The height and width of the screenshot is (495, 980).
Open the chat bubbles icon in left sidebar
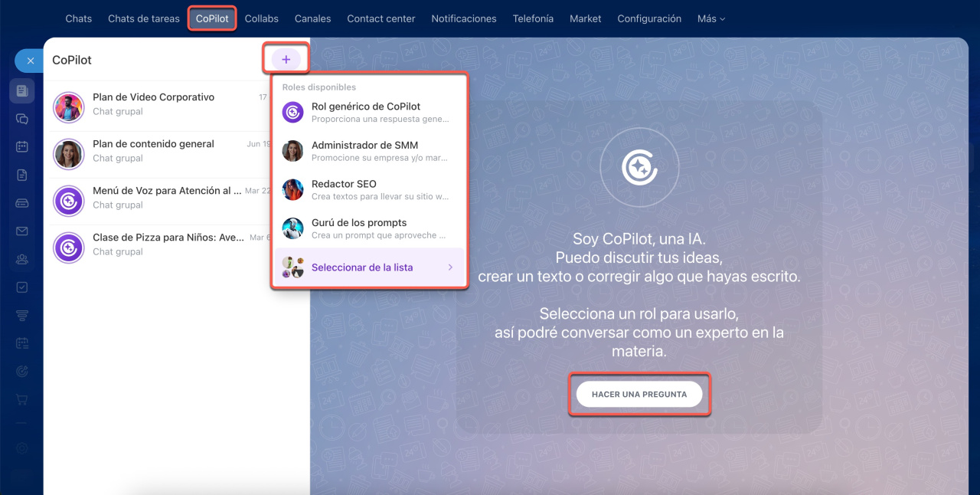pos(22,119)
